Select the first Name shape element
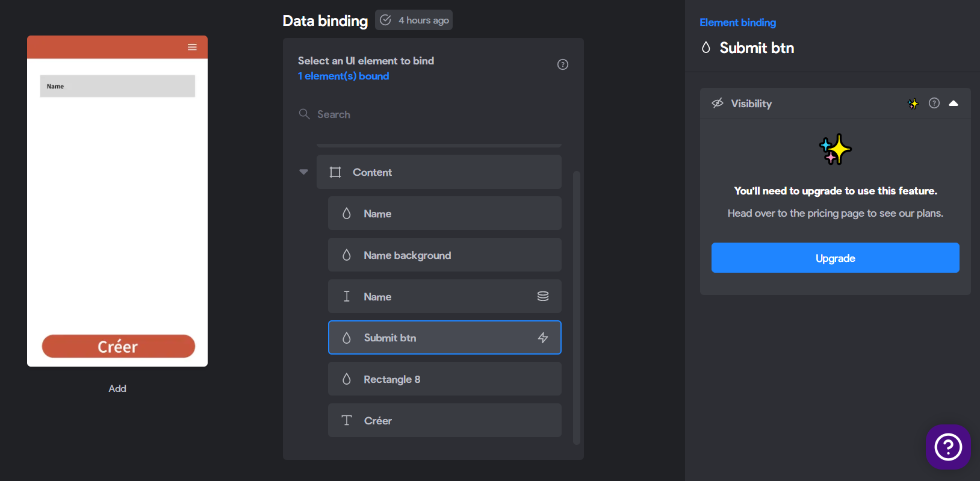Image resolution: width=980 pixels, height=481 pixels. (445, 213)
